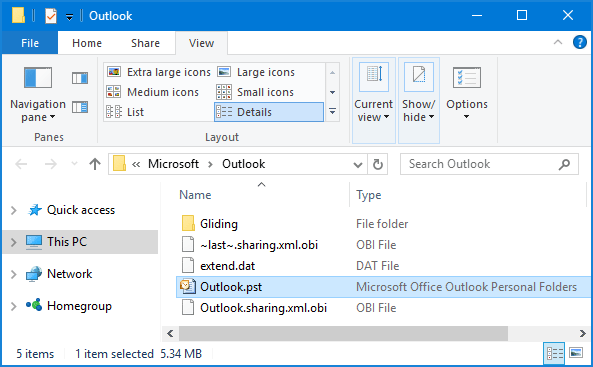This screenshot has height=367, width=593.
Task: Click the Preview pane icon
Action: [80, 78]
